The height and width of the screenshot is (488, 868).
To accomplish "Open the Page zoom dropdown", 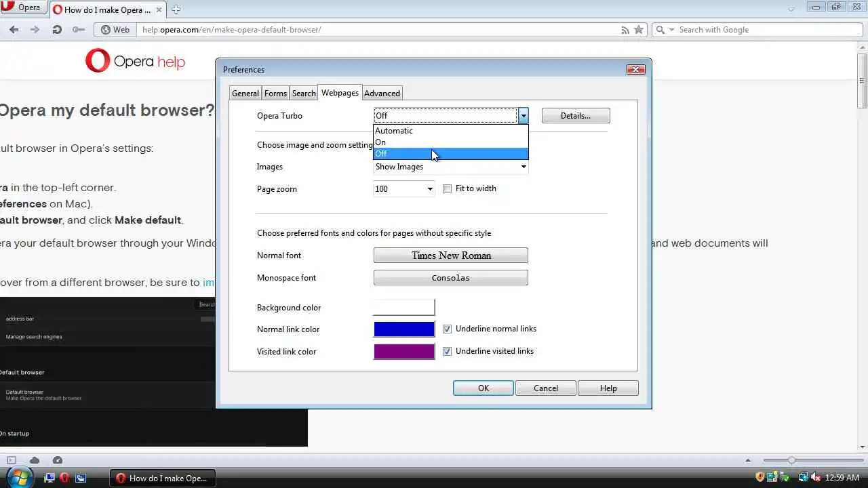I will click(403, 189).
